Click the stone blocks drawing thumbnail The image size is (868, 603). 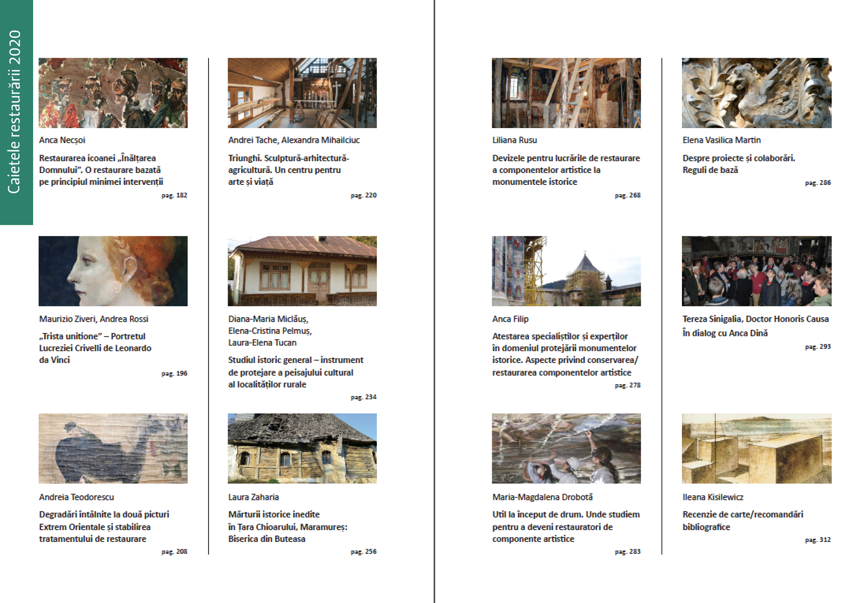756,448
